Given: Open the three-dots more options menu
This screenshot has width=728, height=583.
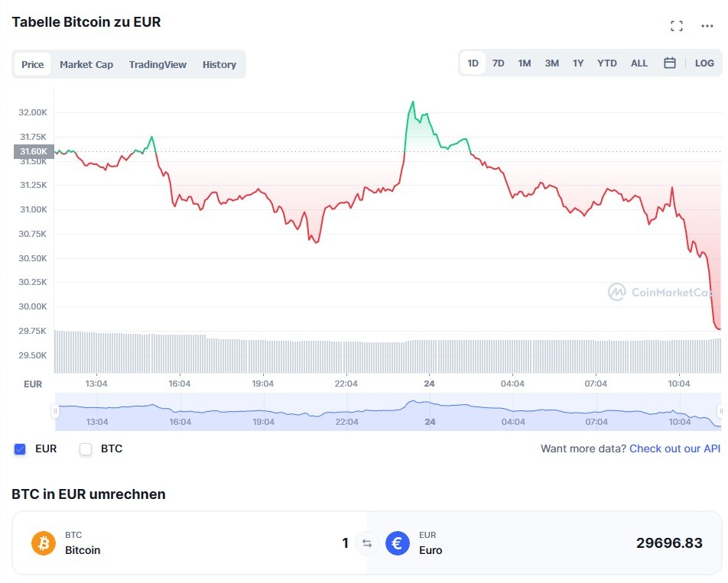Looking at the screenshot, I should pos(707,26).
